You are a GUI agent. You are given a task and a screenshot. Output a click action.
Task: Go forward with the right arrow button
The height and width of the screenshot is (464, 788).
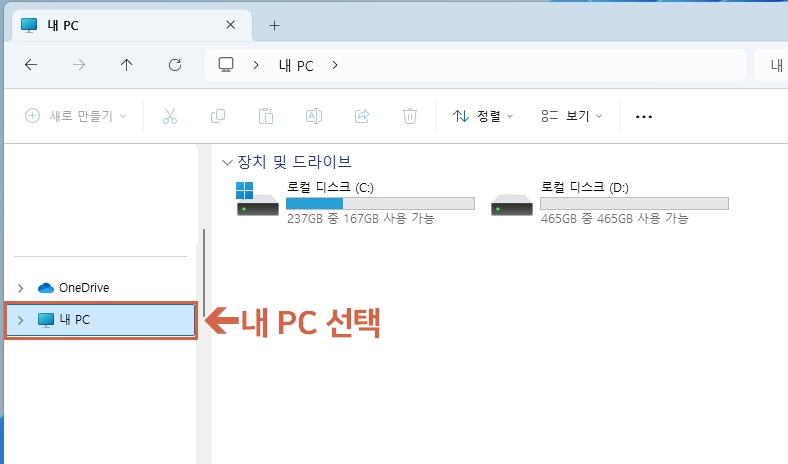(79, 65)
